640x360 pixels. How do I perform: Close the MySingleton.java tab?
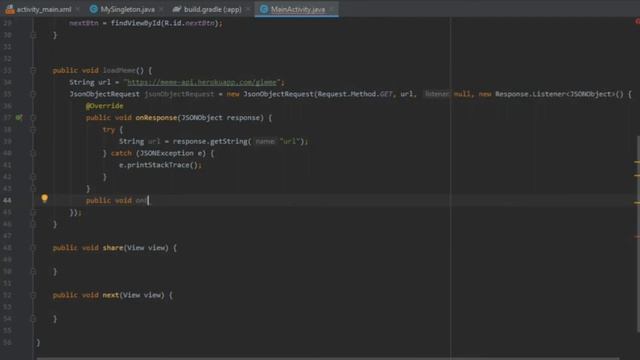pos(161,9)
